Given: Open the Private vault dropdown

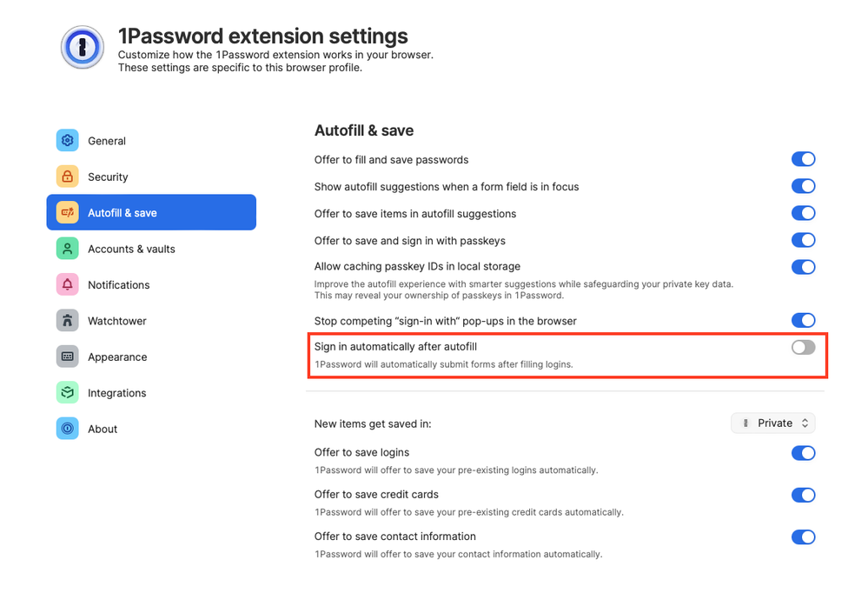Looking at the screenshot, I should point(773,423).
